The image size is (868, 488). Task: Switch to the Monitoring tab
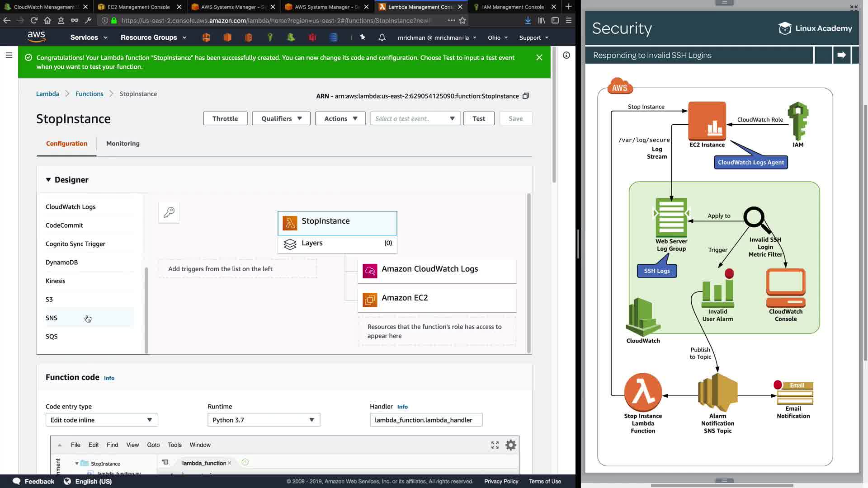pyautogui.click(x=123, y=143)
